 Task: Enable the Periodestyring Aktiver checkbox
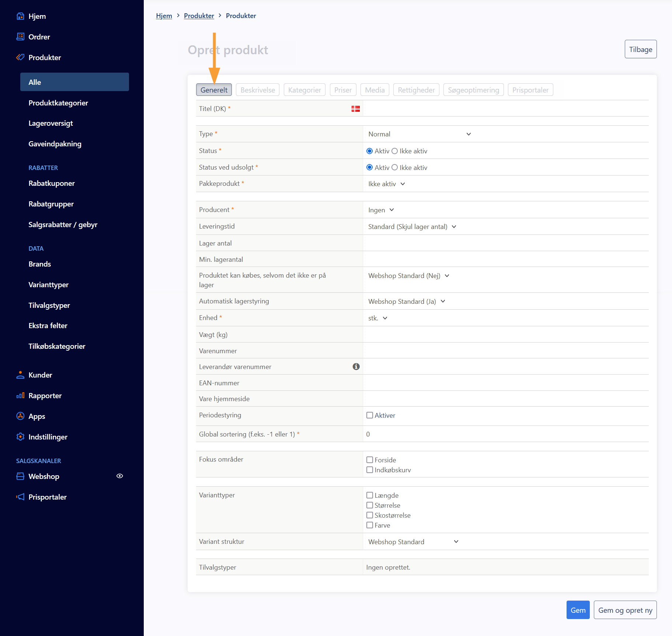click(x=369, y=415)
